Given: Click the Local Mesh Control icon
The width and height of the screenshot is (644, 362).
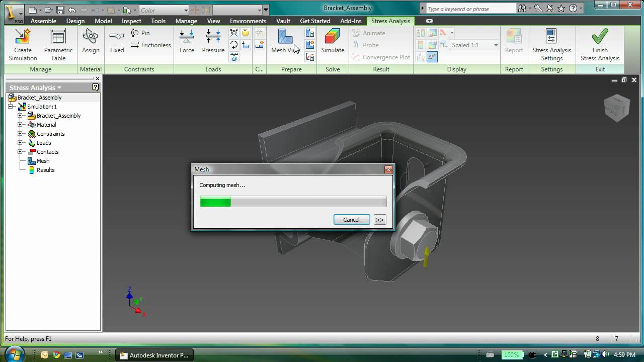Looking at the screenshot, I should pyautogui.click(x=310, y=45).
